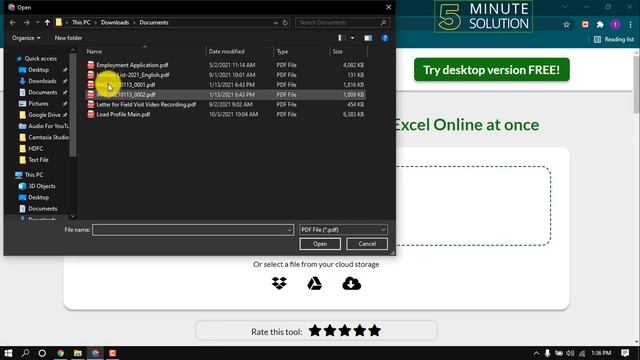This screenshot has width=640, height=360.
Task: Click the Open button
Action: pos(320,244)
